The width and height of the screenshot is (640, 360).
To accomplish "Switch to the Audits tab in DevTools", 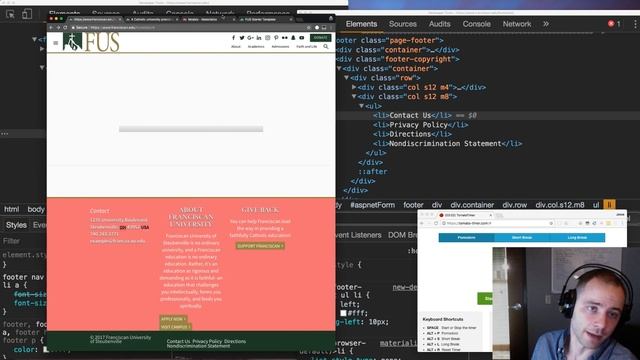I will pyautogui.click(x=439, y=24).
